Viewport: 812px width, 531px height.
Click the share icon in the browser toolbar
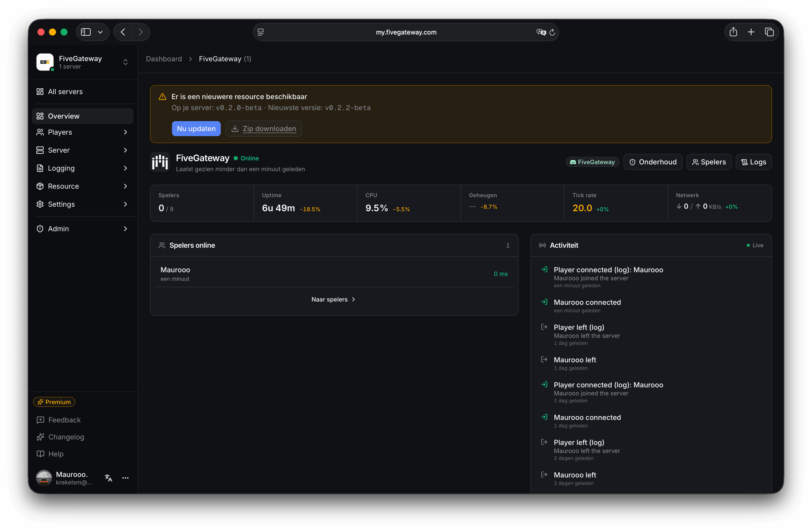(x=733, y=32)
